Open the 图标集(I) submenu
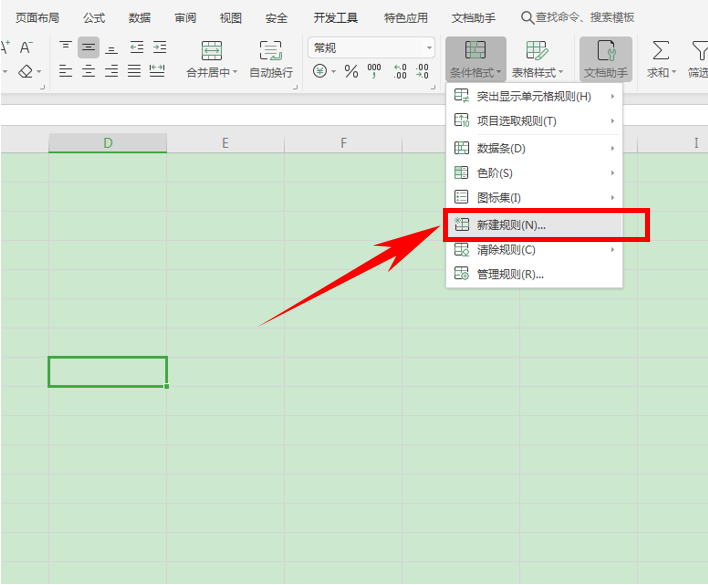Screen dimensions: 708x585 point(534,197)
